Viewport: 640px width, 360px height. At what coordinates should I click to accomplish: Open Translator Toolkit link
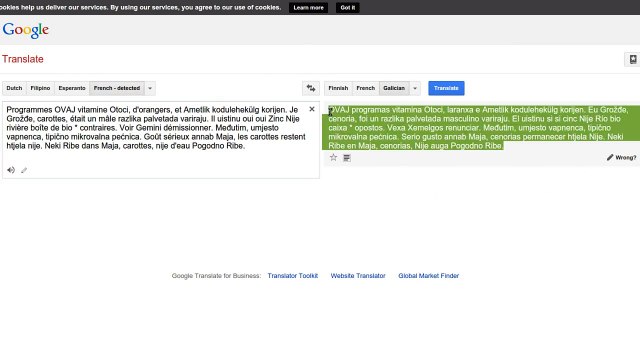pos(293,276)
